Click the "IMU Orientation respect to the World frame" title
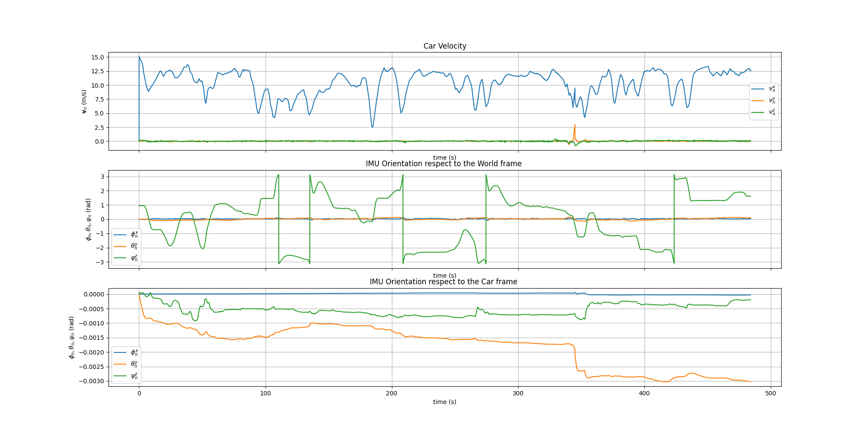The width and height of the screenshot is (868, 434). point(444,164)
